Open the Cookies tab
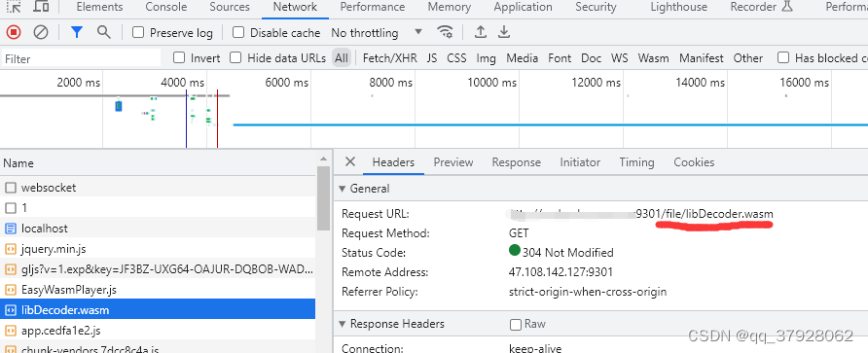The width and height of the screenshot is (868, 353). pyautogui.click(x=694, y=162)
